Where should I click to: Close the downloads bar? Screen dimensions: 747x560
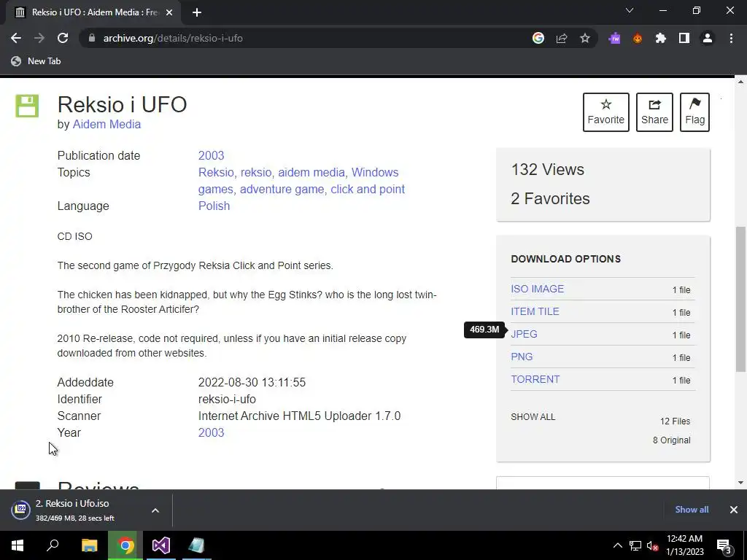[734, 510]
